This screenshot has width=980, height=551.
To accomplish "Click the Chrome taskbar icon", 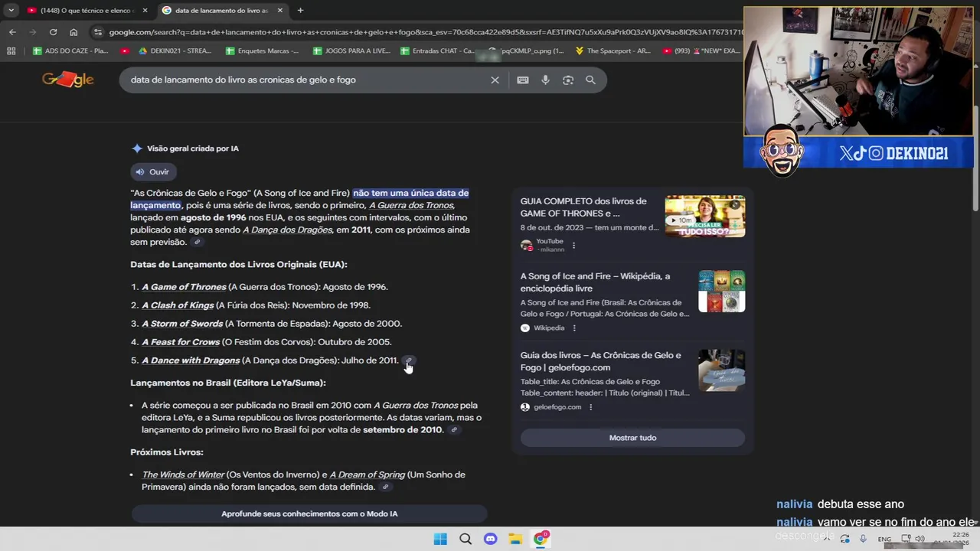I will 541,539.
